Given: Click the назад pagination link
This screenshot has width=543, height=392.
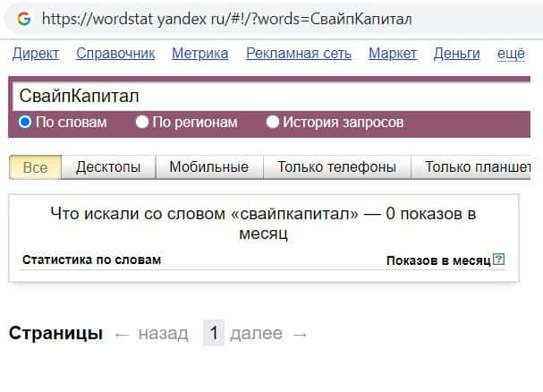Looking at the screenshot, I should [x=163, y=334].
